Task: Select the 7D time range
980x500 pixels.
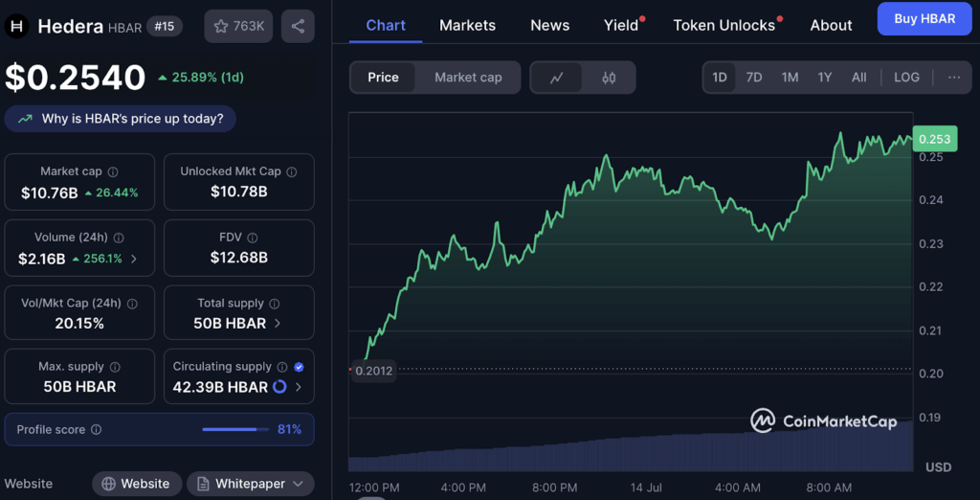Action: click(x=754, y=78)
